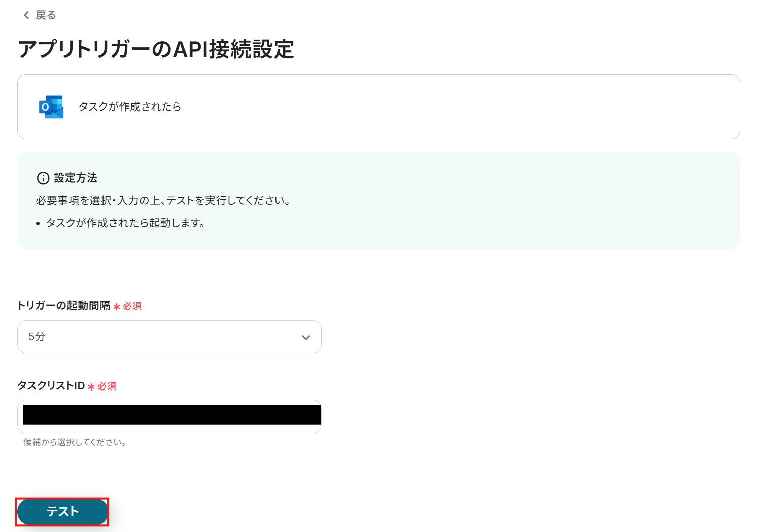Click the info circle icon beside 設定方法

tap(43, 178)
